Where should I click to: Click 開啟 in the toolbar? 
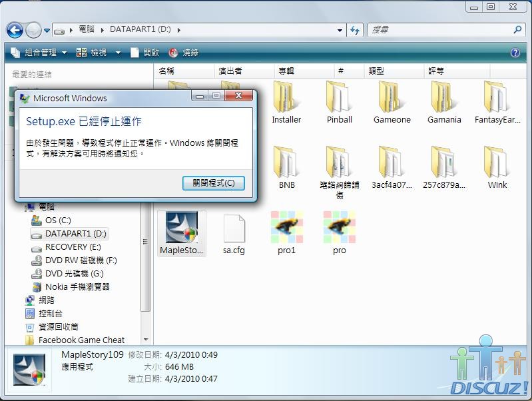tap(145, 52)
